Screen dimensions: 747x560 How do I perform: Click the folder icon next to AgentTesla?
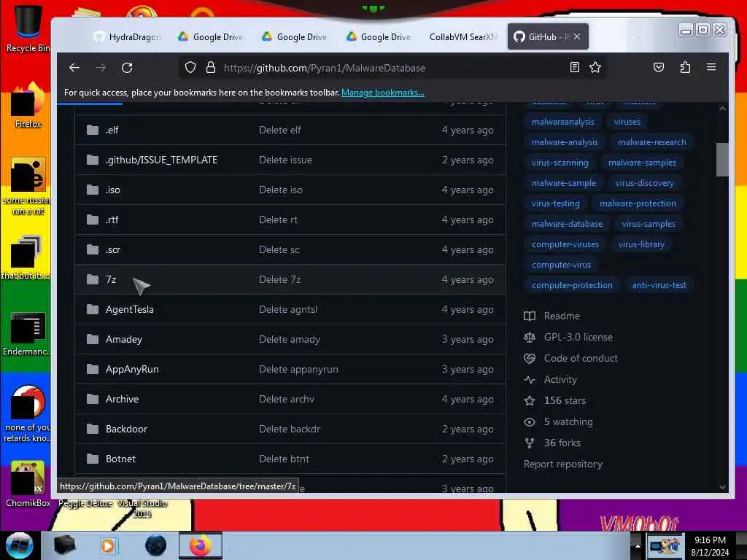[x=93, y=309]
